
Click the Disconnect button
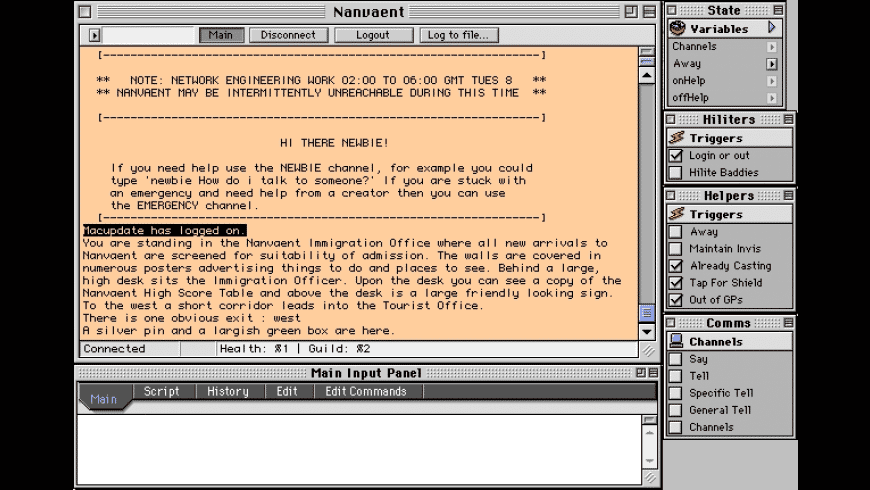pyautogui.click(x=288, y=35)
